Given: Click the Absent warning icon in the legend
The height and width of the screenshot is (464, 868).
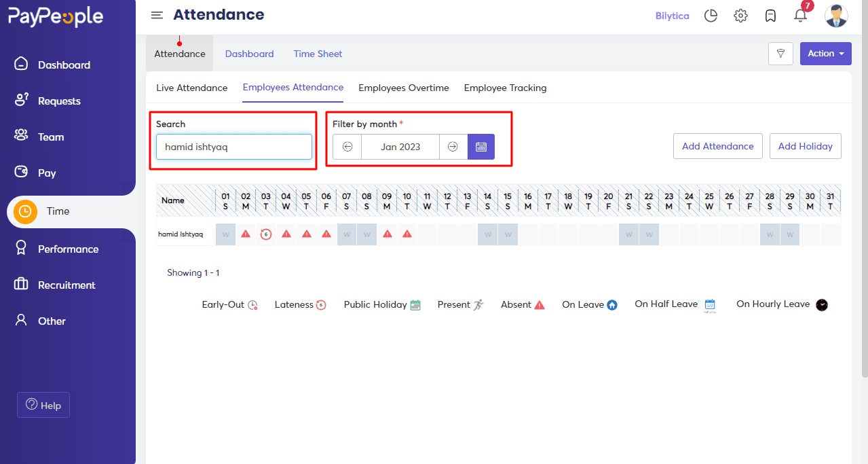Looking at the screenshot, I should point(538,304).
